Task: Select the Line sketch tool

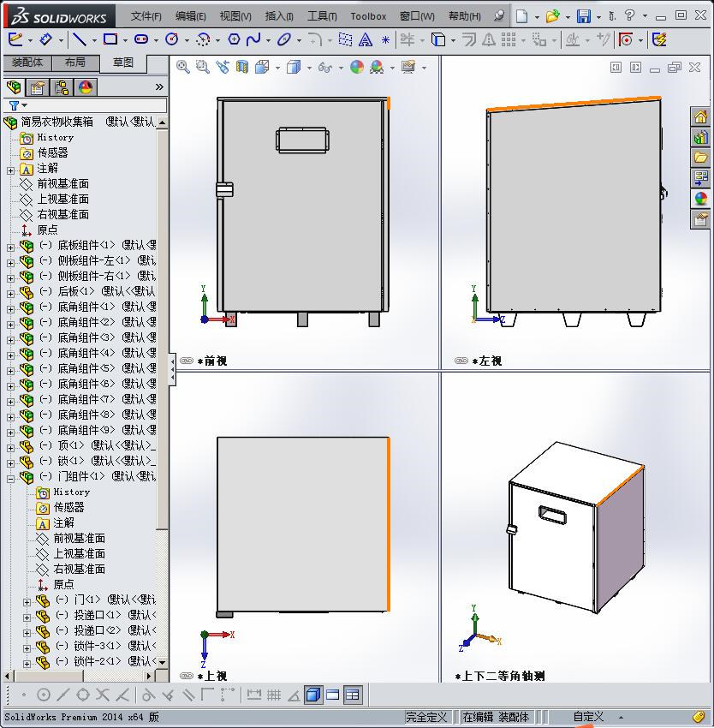Action: (x=80, y=39)
